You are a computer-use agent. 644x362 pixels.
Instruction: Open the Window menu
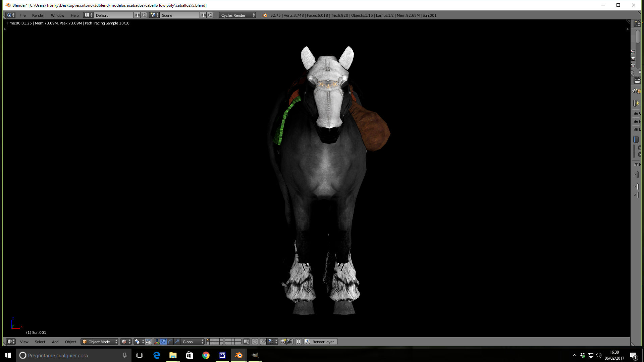[58, 15]
